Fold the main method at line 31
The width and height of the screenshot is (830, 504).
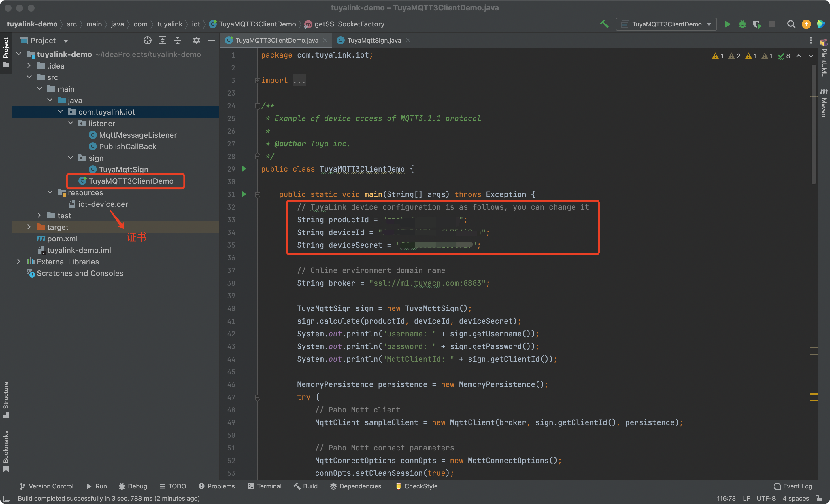coord(258,195)
